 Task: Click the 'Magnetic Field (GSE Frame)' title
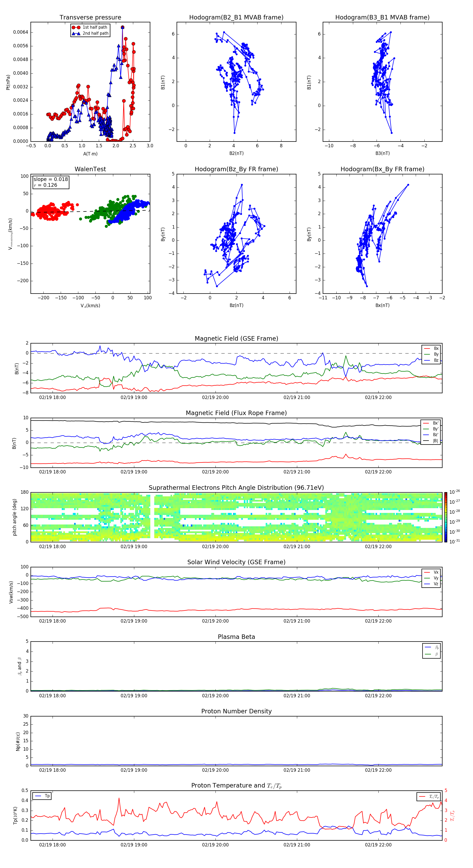(236, 339)
